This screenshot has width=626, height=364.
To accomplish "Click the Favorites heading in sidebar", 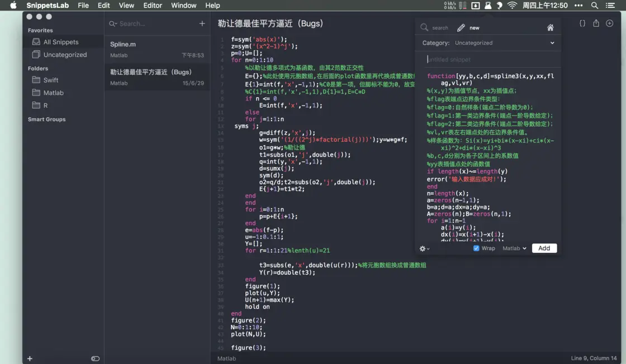I will (40, 30).
